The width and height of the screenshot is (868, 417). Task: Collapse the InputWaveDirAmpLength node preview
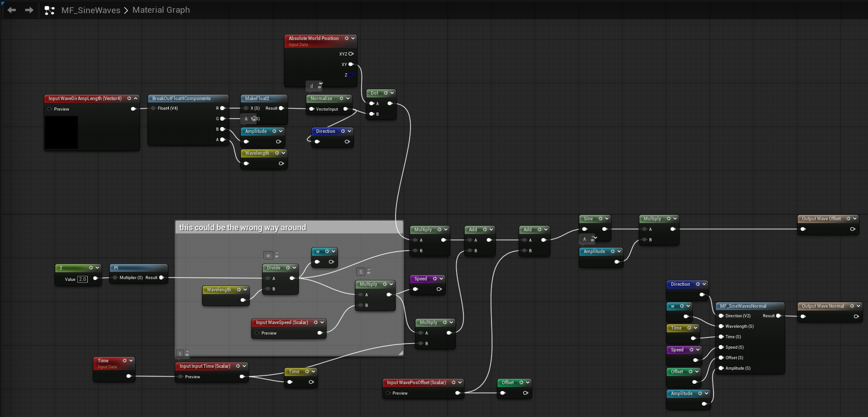coord(136,98)
